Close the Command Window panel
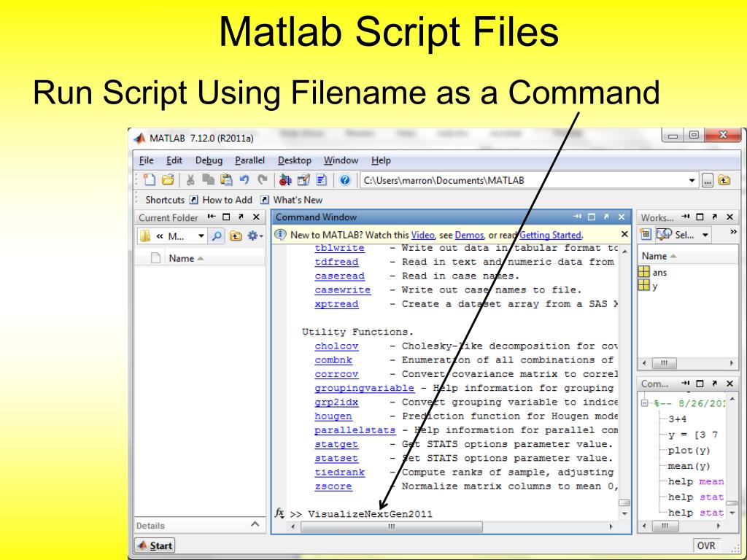This screenshot has width=747, height=560. 622,217
